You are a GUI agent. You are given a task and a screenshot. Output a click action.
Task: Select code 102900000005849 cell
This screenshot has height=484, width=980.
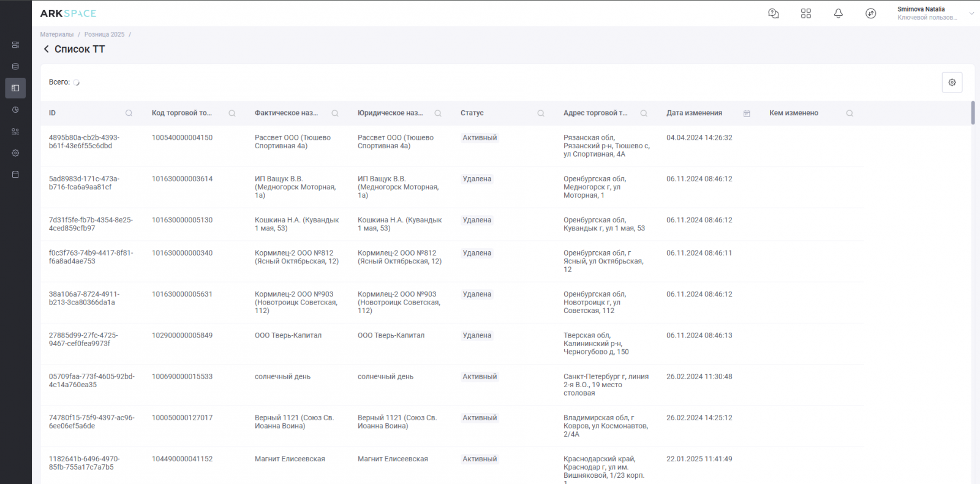[182, 335]
